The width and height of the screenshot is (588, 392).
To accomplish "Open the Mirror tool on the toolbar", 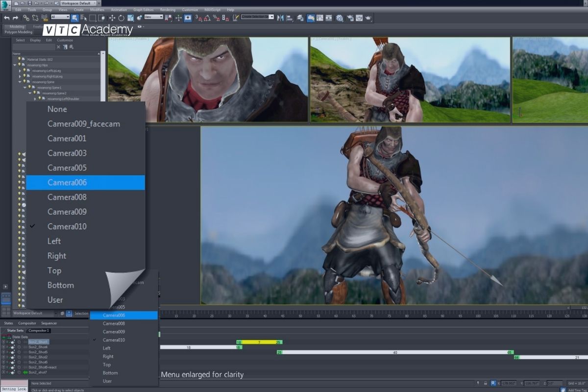I will coord(280,19).
